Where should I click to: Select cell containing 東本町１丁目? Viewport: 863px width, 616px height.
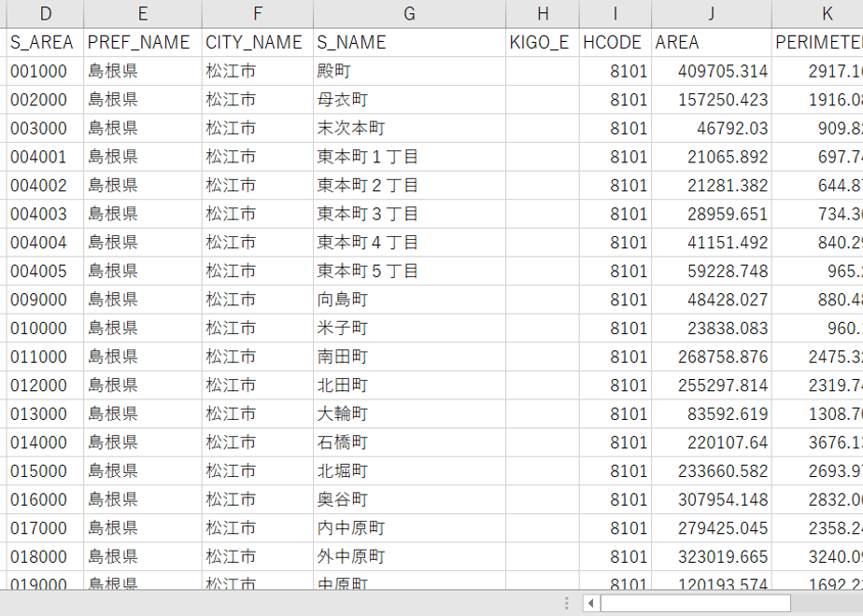[x=409, y=157]
